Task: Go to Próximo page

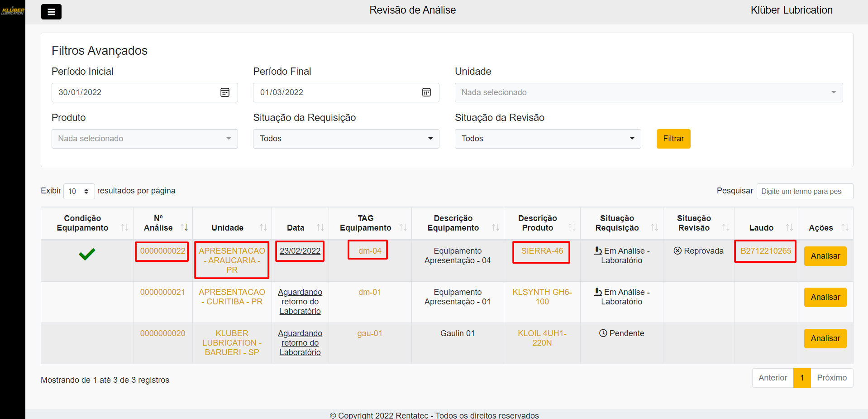Action: (x=831, y=378)
